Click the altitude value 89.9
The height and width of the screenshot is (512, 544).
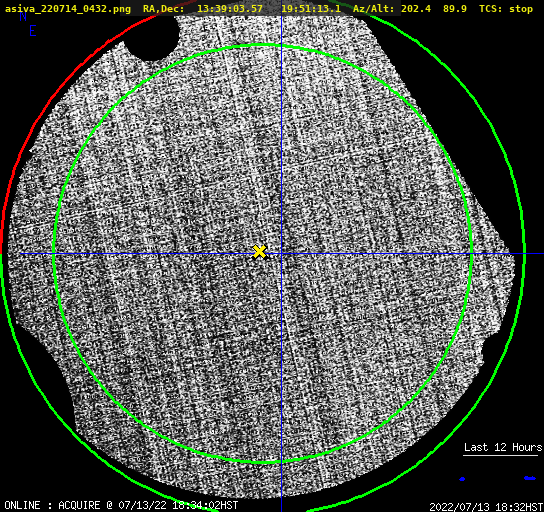click(x=454, y=9)
